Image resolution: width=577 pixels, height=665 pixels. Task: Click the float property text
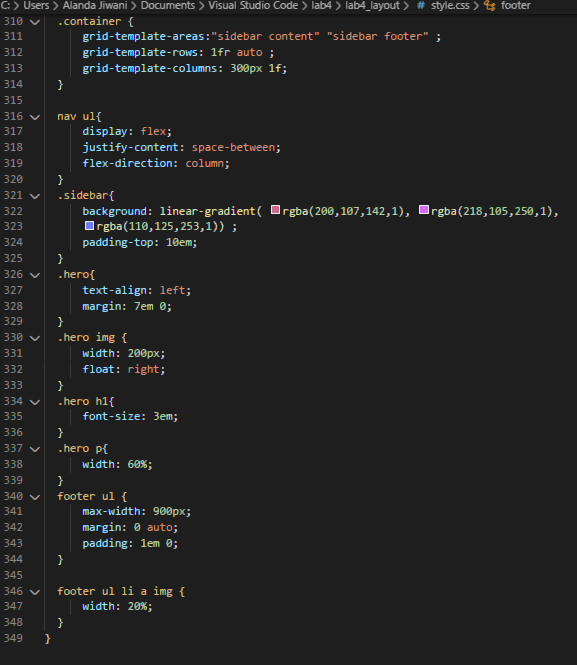click(x=98, y=369)
